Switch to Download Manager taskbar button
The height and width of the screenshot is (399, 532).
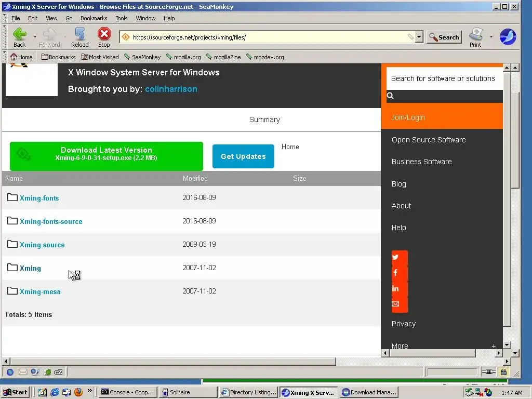click(x=369, y=392)
